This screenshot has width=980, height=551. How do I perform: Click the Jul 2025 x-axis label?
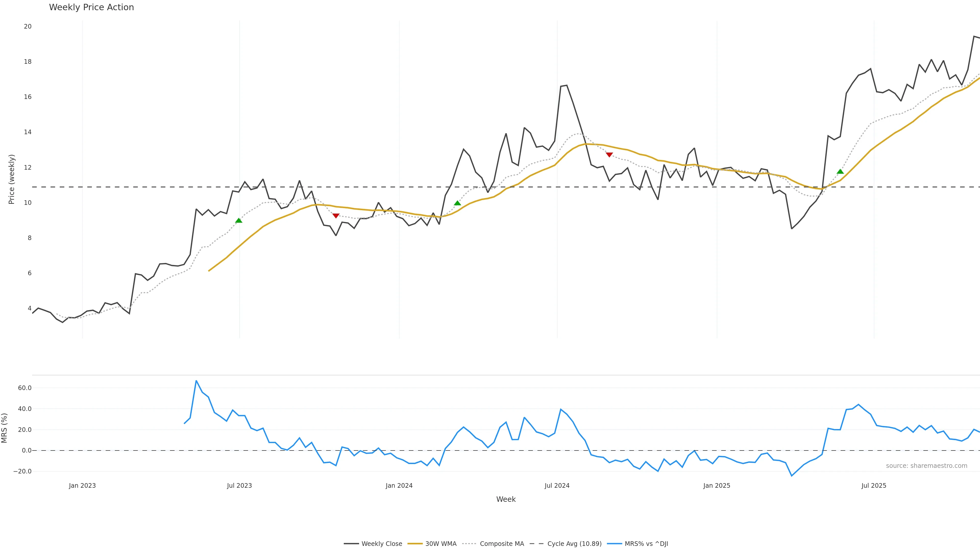point(874,486)
